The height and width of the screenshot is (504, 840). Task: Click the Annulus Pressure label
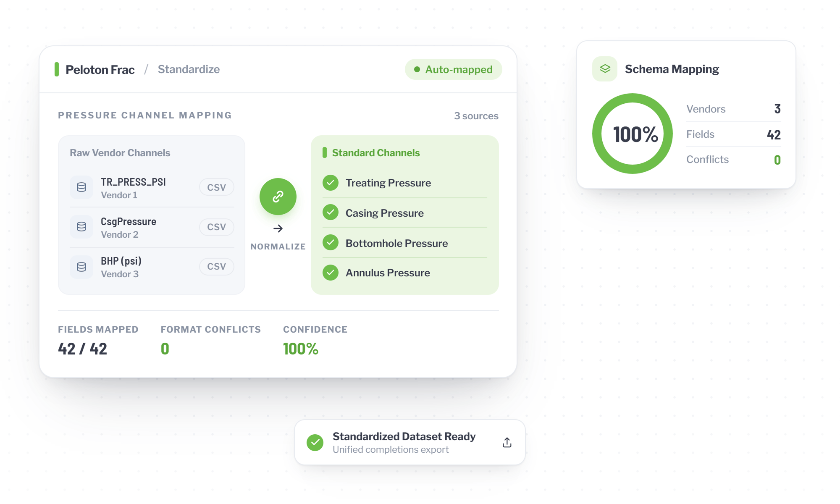click(388, 273)
